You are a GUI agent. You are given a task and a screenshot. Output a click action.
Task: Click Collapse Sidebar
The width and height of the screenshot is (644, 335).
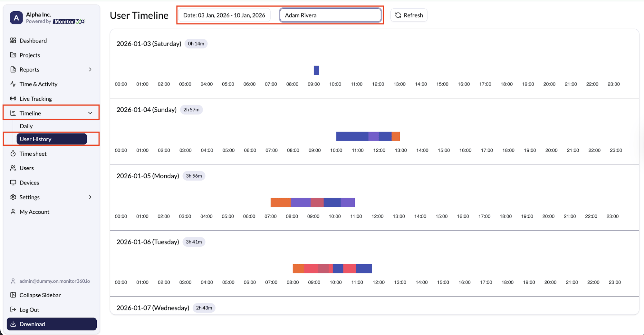40,295
